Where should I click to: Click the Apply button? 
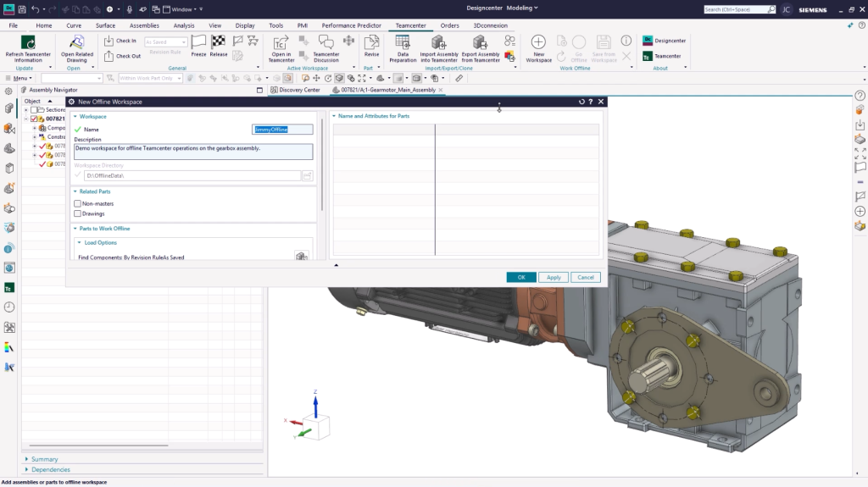pos(554,277)
